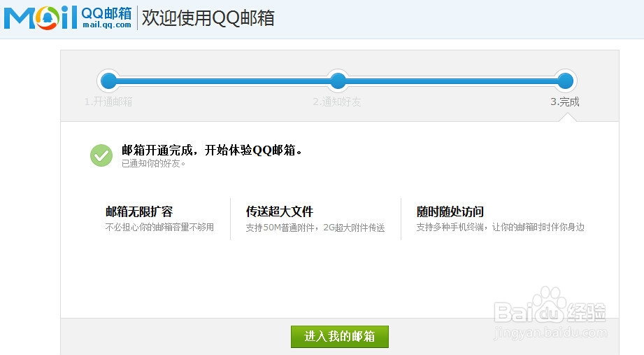Viewport: 644px width, 355px height.
Task: Click the 已通知你的好友 notice text
Action: pyautogui.click(x=154, y=164)
